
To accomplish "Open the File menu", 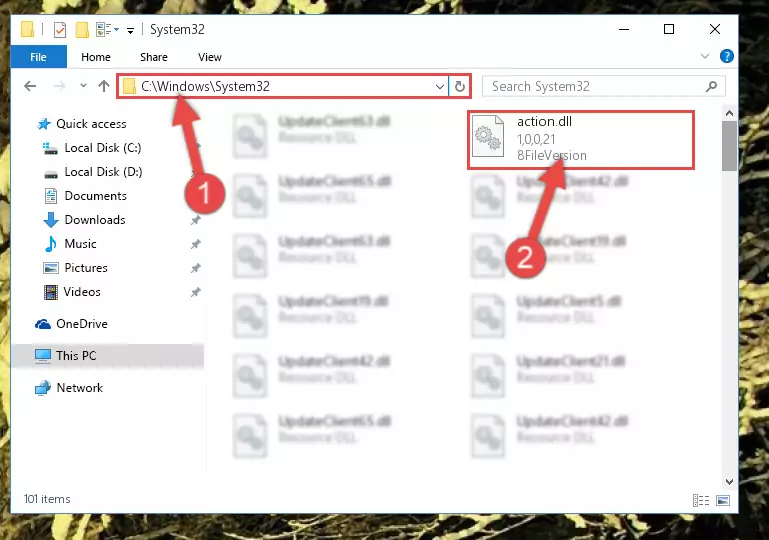I will pos(38,57).
